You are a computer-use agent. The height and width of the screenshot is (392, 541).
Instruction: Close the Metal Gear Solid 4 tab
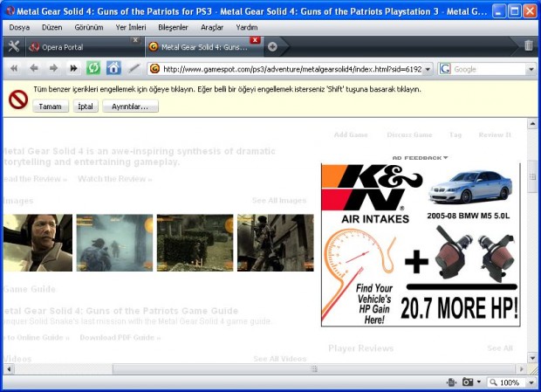pyautogui.click(x=255, y=39)
